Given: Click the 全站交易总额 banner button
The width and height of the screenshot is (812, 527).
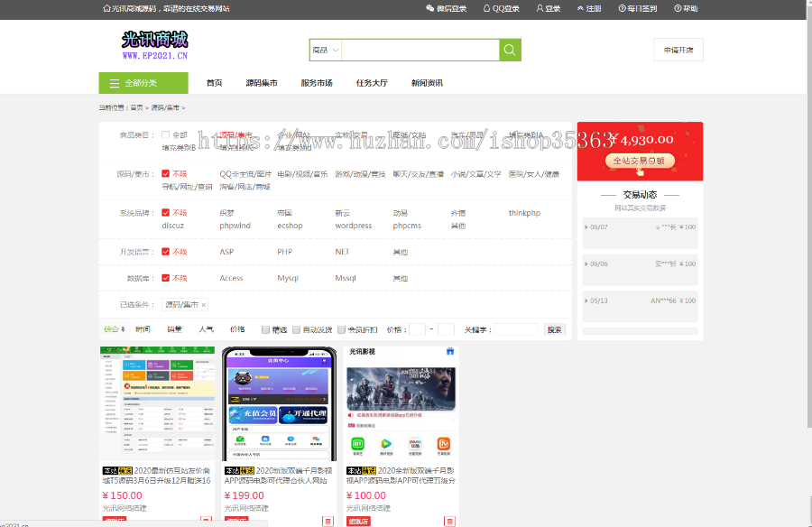Looking at the screenshot, I should [x=639, y=161].
